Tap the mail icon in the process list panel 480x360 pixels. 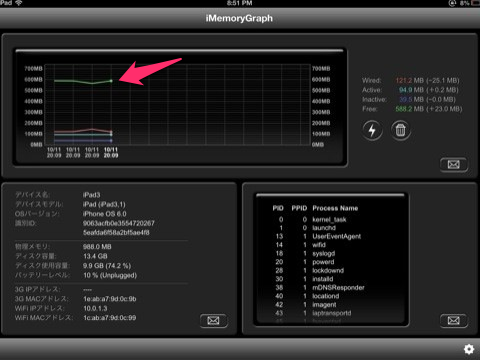pyautogui.click(x=453, y=321)
